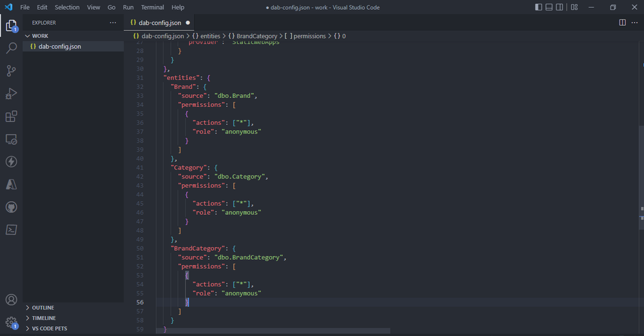644x336 pixels.
Task: Open the File menu
Action: click(24, 7)
